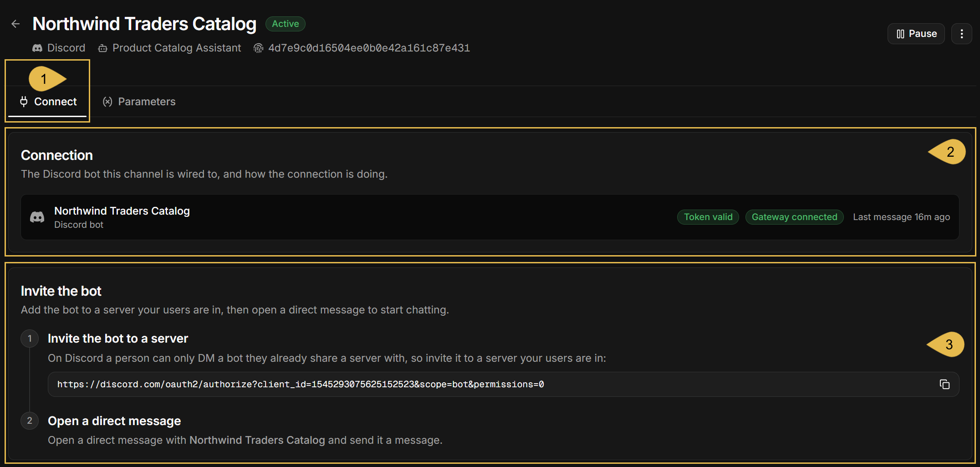Click the Discord icon in the connection card

pyautogui.click(x=37, y=217)
